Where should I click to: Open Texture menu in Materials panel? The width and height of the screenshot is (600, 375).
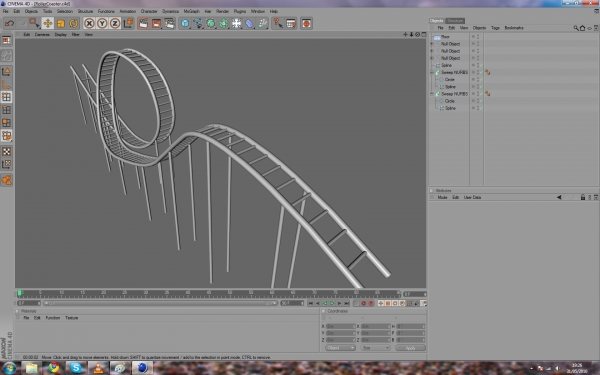[72, 318]
